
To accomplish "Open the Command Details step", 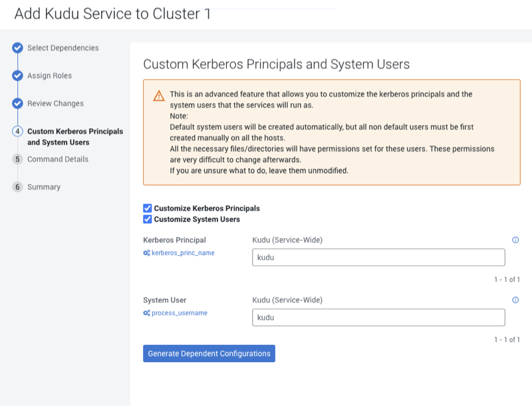I will click(x=57, y=159).
